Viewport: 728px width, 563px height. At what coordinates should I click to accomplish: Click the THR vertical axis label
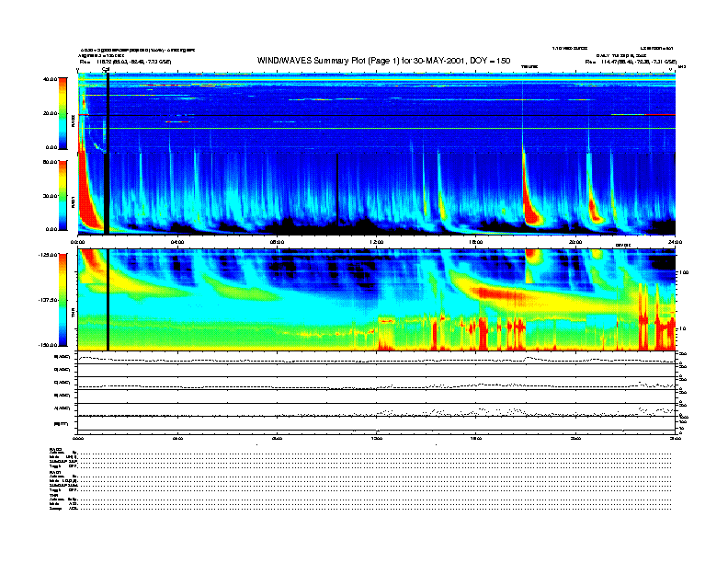click(x=73, y=315)
